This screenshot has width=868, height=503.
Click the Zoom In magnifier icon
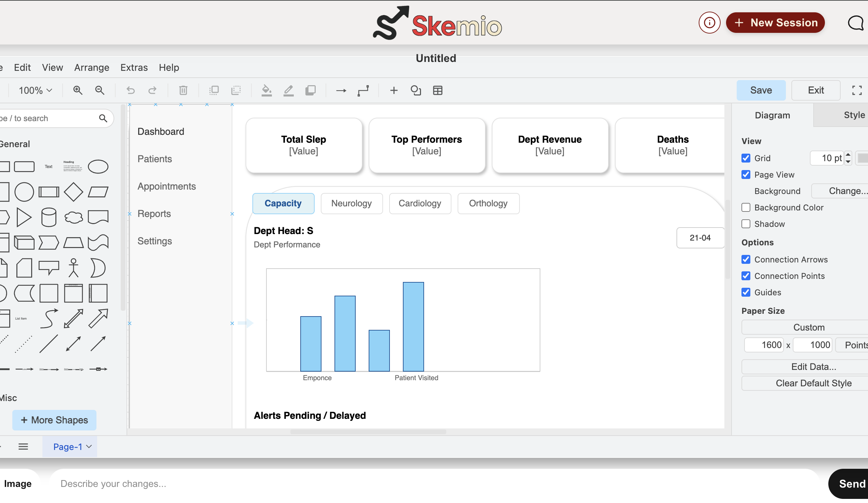tap(78, 90)
